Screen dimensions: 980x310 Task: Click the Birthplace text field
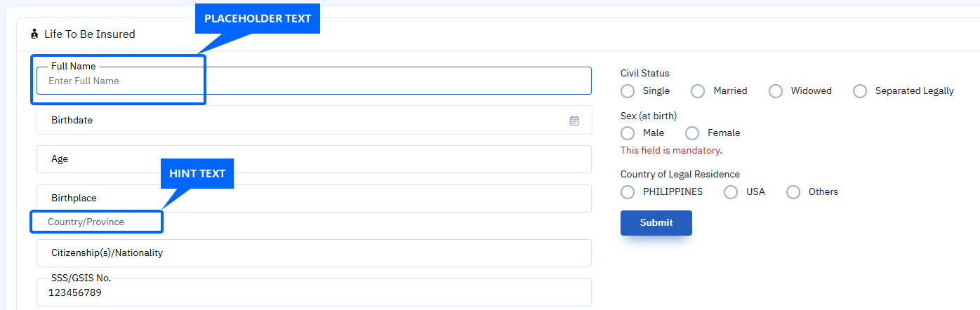click(314, 198)
